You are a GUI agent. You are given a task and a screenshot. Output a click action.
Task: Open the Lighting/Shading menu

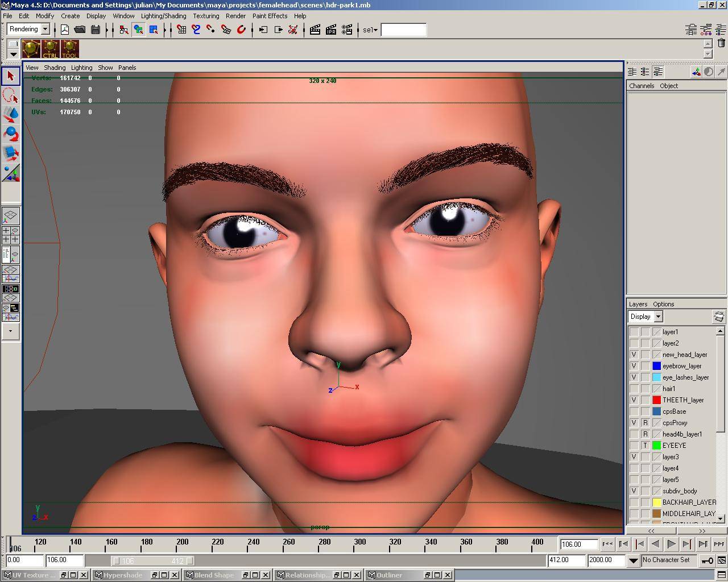tap(163, 16)
